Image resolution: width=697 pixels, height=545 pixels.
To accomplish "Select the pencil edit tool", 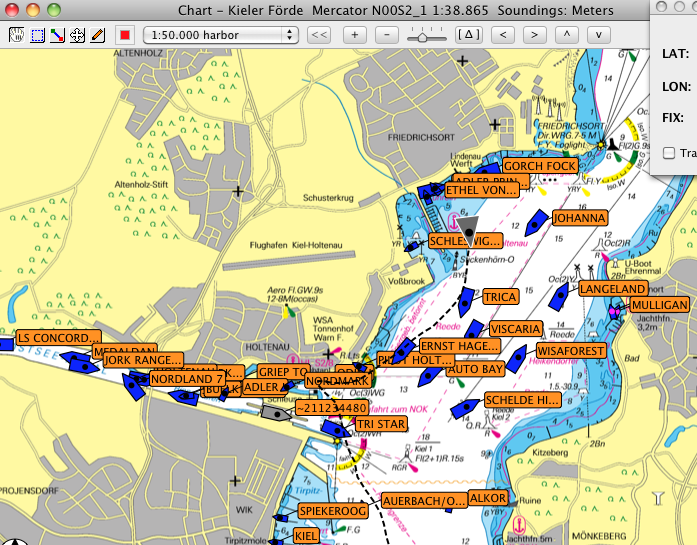I will click(97, 35).
